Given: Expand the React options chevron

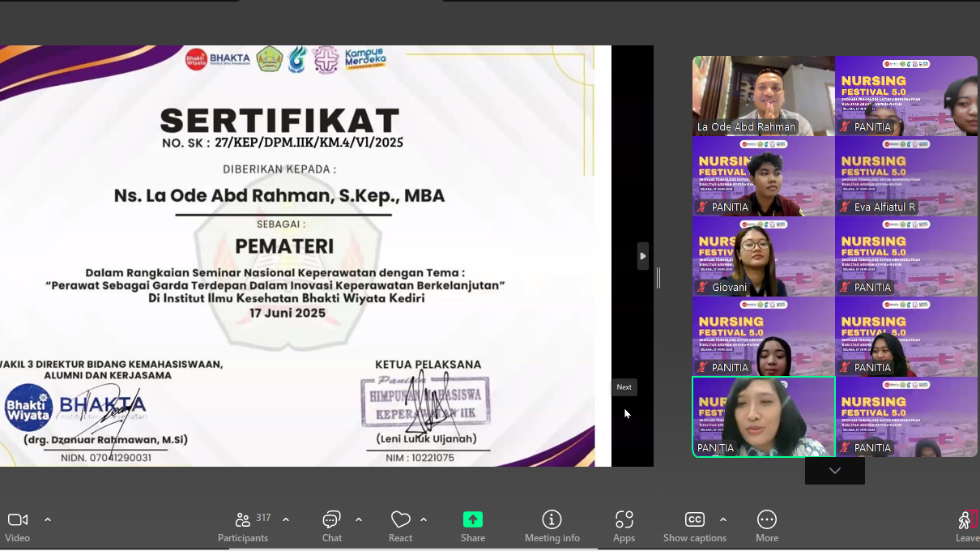Looking at the screenshot, I should click(424, 519).
